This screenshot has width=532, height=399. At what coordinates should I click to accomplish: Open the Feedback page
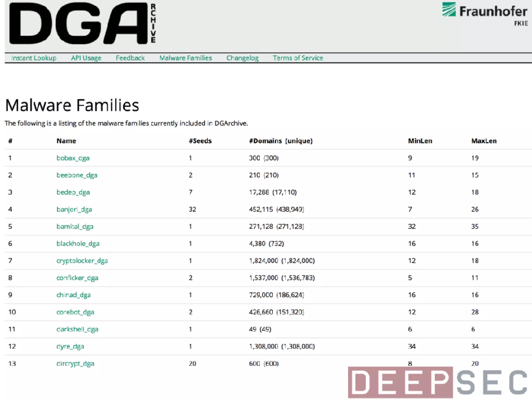130,58
